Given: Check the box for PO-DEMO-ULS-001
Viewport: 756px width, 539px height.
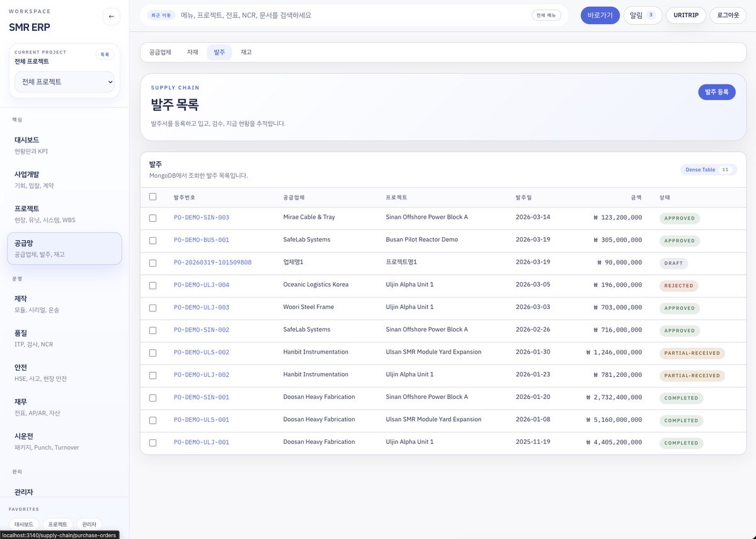Looking at the screenshot, I should (x=152, y=420).
